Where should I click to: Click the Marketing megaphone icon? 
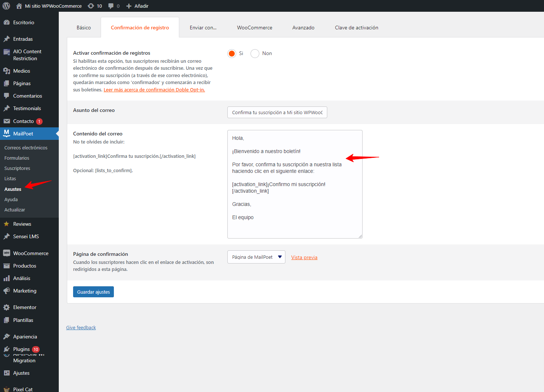(7, 291)
